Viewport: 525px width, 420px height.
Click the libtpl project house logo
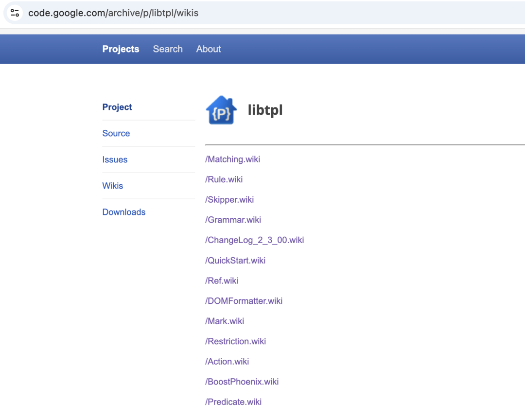tap(221, 110)
